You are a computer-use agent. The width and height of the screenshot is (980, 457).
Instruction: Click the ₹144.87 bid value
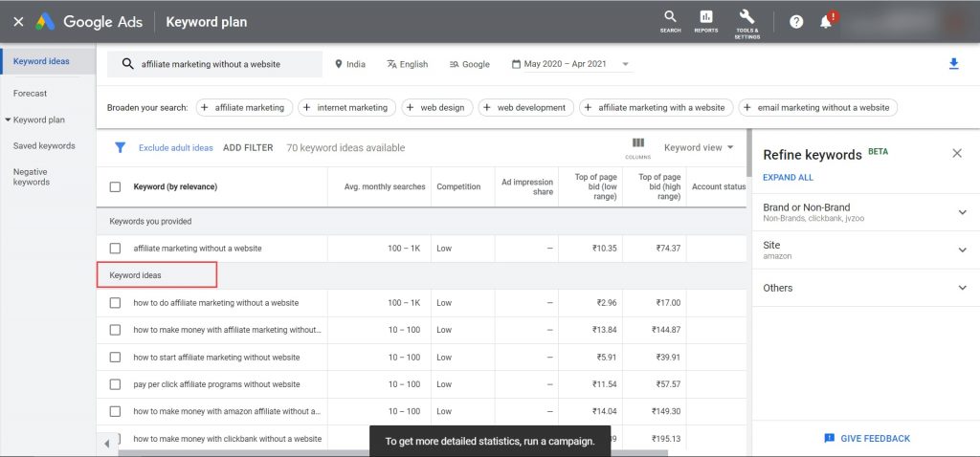pyautogui.click(x=666, y=330)
